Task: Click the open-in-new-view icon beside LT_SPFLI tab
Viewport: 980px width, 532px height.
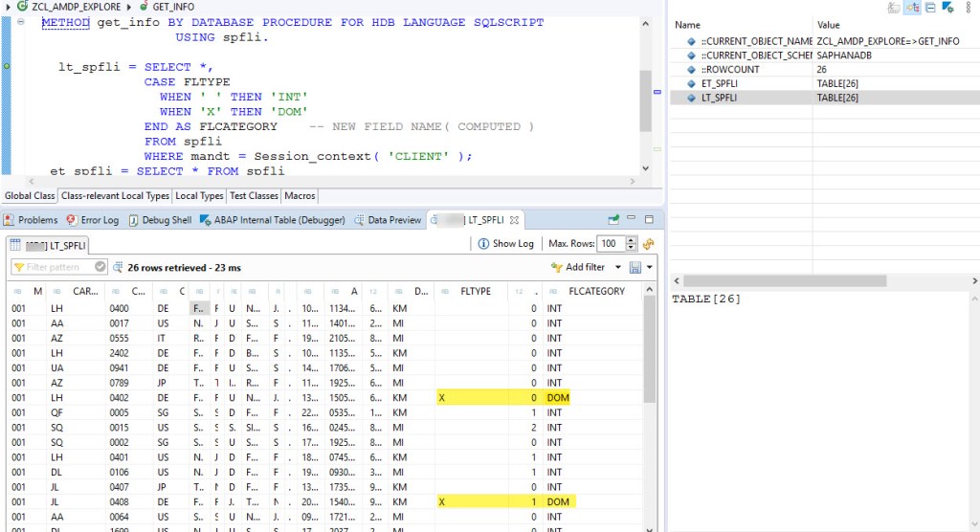Action: point(613,219)
